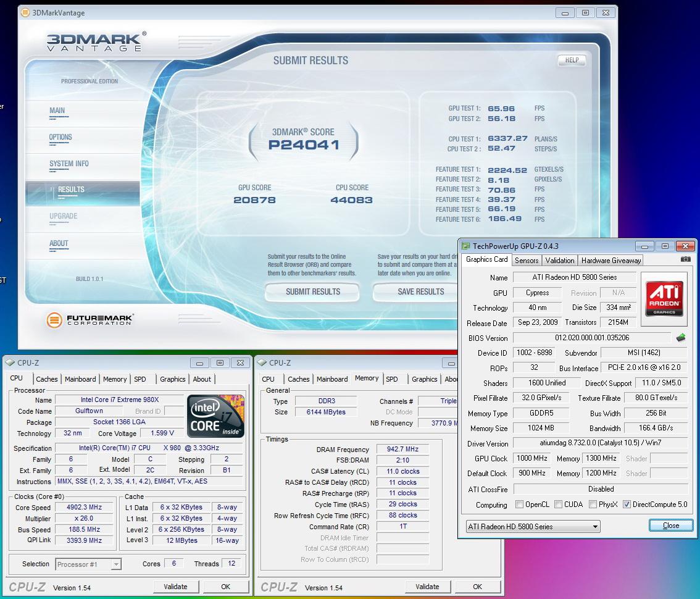Click the Core Voltage 1.599 V value
This screenshot has height=599, width=700.
click(162, 434)
